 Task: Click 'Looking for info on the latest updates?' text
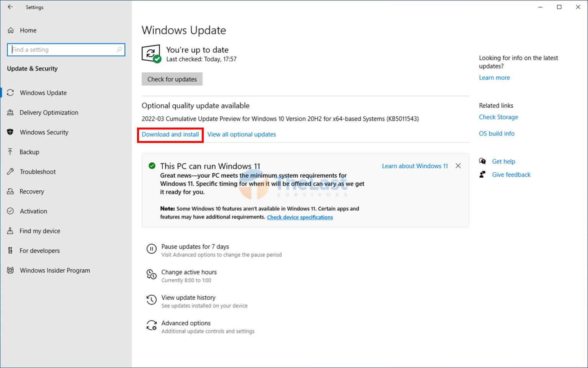point(518,62)
